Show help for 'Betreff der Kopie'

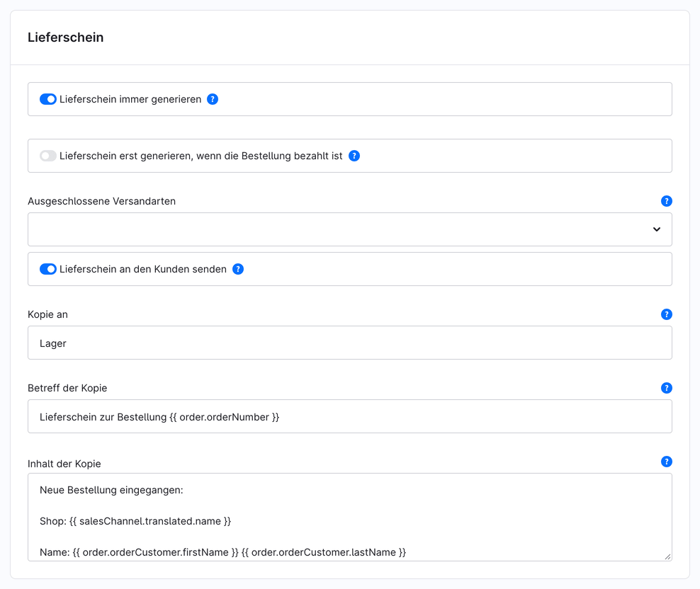pyautogui.click(x=667, y=388)
